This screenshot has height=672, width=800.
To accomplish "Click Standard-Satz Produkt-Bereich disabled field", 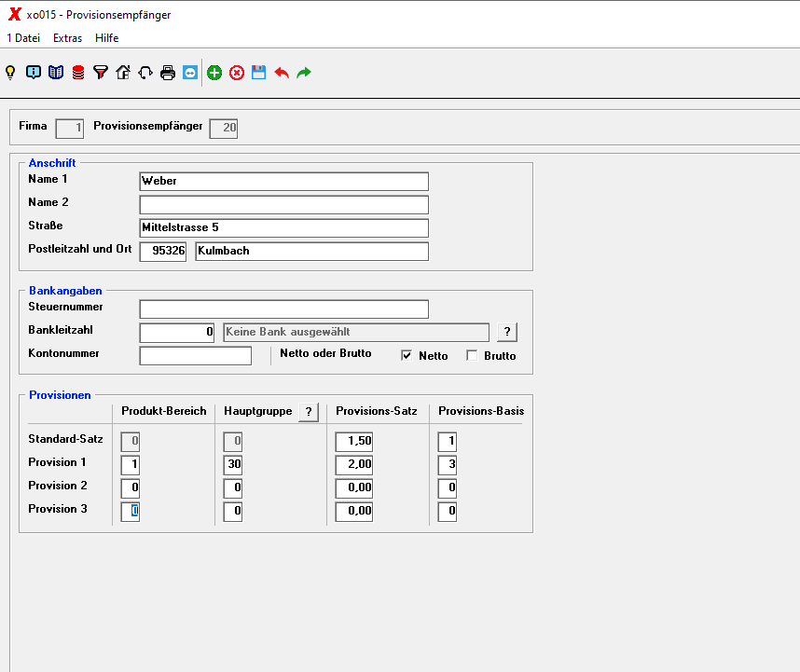I will (x=131, y=441).
